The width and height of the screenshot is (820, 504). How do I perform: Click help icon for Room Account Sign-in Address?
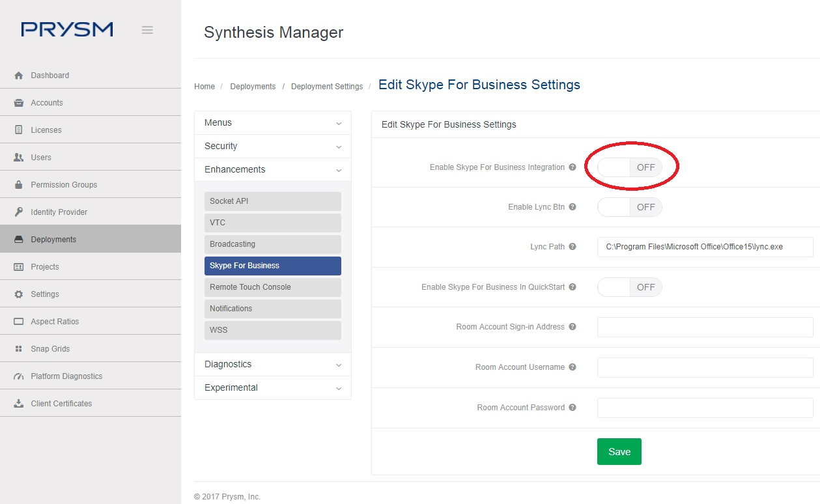point(573,326)
